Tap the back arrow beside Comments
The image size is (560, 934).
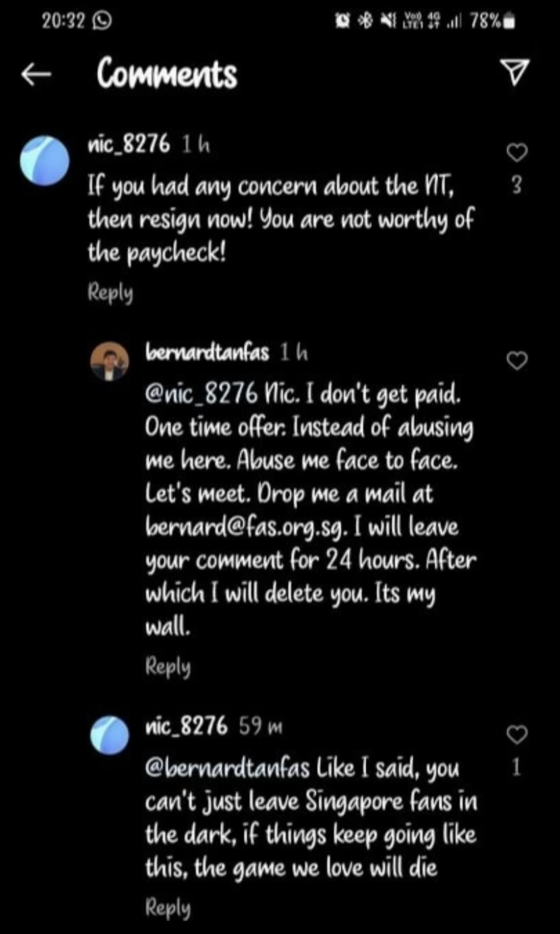click(x=36, y=74)
